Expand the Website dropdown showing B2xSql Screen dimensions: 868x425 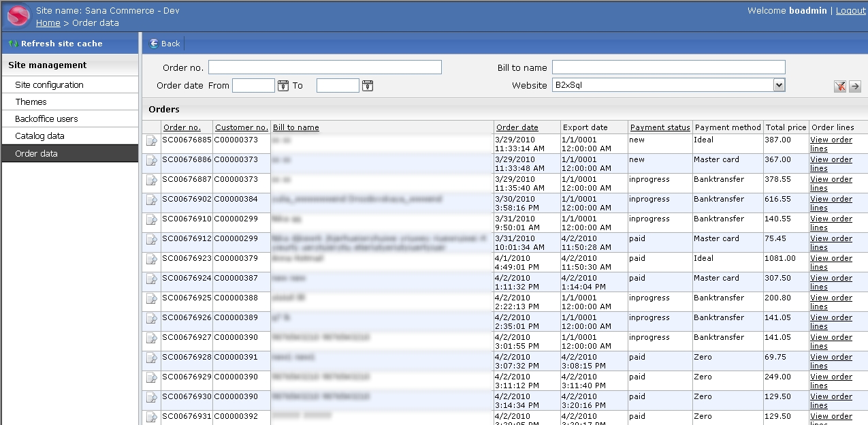click(x=779, y=85)
